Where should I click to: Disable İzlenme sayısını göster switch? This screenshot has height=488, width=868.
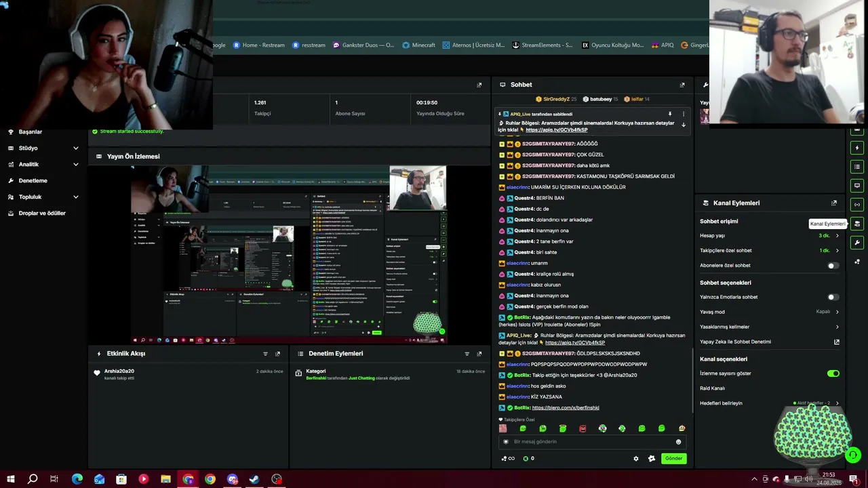coord(833,373)
